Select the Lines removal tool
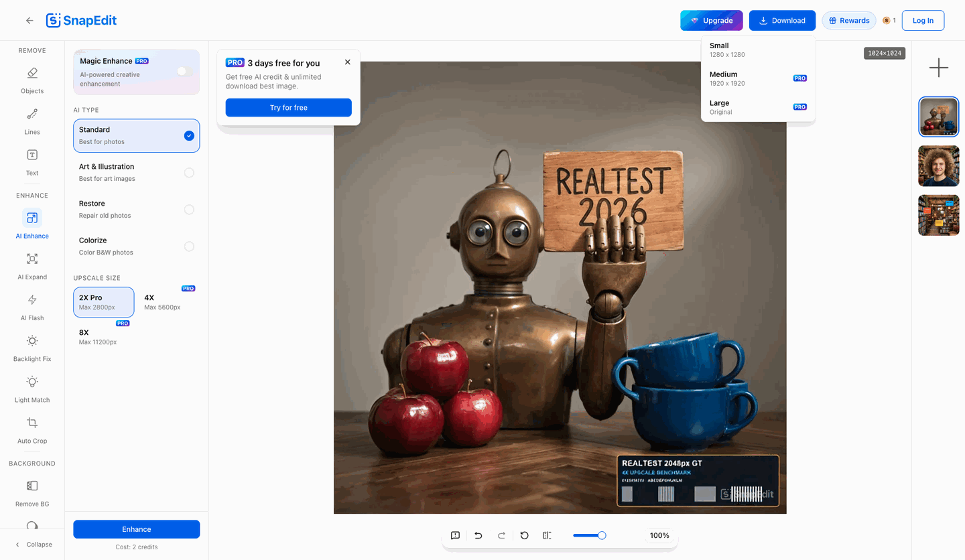Viewport: 965px width, 560px height. 32,121
